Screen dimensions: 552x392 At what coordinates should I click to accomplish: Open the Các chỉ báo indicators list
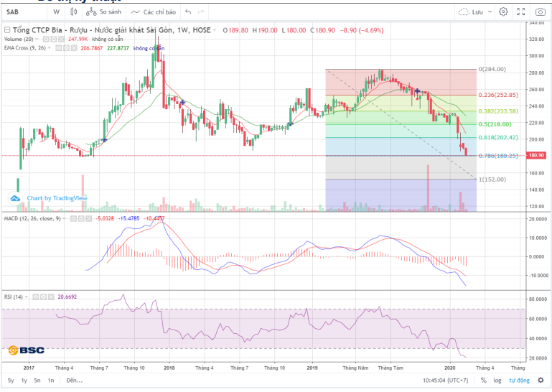154,12
